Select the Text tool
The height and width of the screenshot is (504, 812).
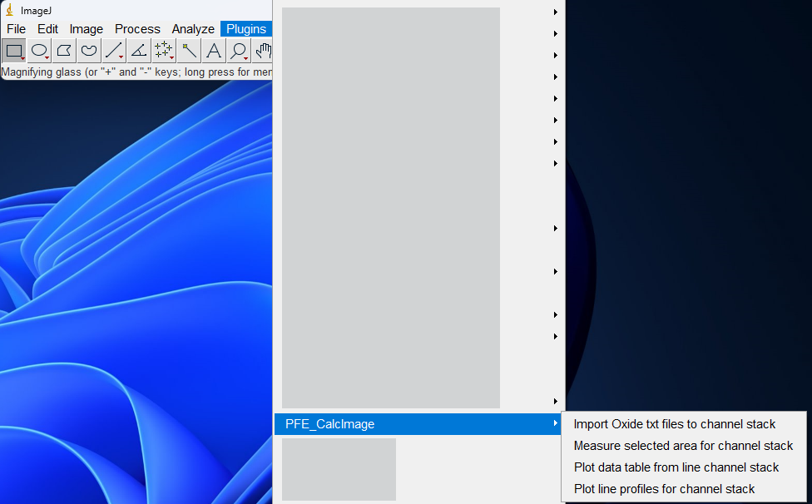[x=214, y=51]
